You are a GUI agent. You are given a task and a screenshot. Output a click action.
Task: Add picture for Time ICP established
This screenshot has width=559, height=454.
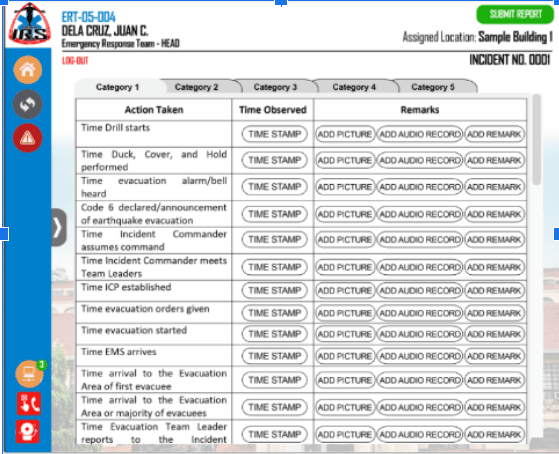point(345,291)
